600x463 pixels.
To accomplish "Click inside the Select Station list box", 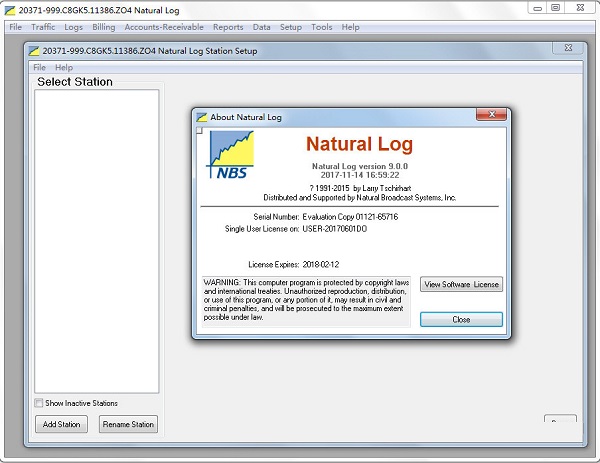I will pos(97,241).
